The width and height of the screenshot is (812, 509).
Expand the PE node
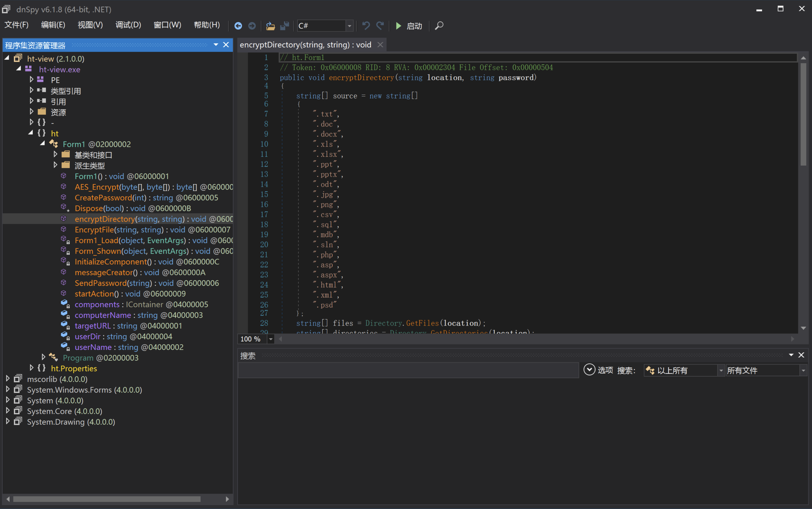[x=31, y=79]
